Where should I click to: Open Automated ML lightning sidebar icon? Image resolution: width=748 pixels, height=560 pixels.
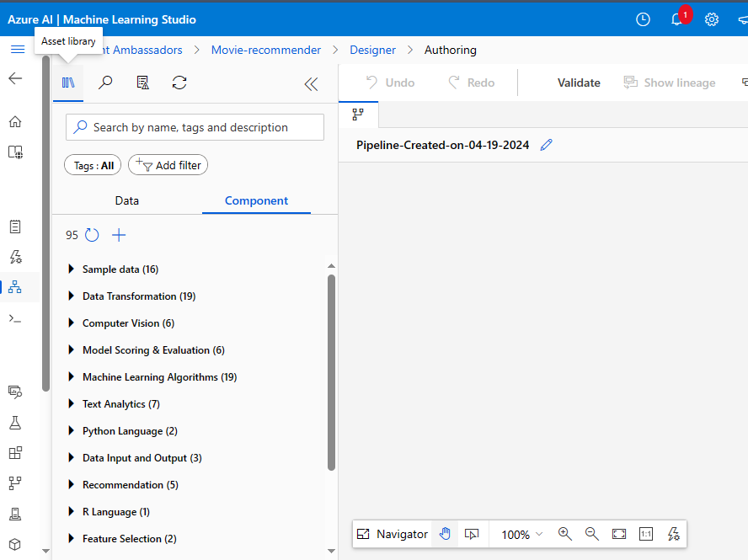[x=15, y=257]
